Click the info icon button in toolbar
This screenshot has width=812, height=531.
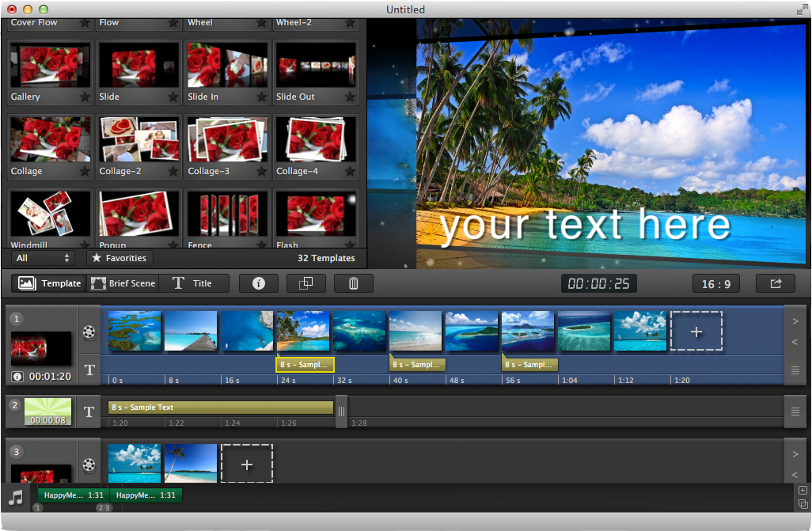pos(259,283)
